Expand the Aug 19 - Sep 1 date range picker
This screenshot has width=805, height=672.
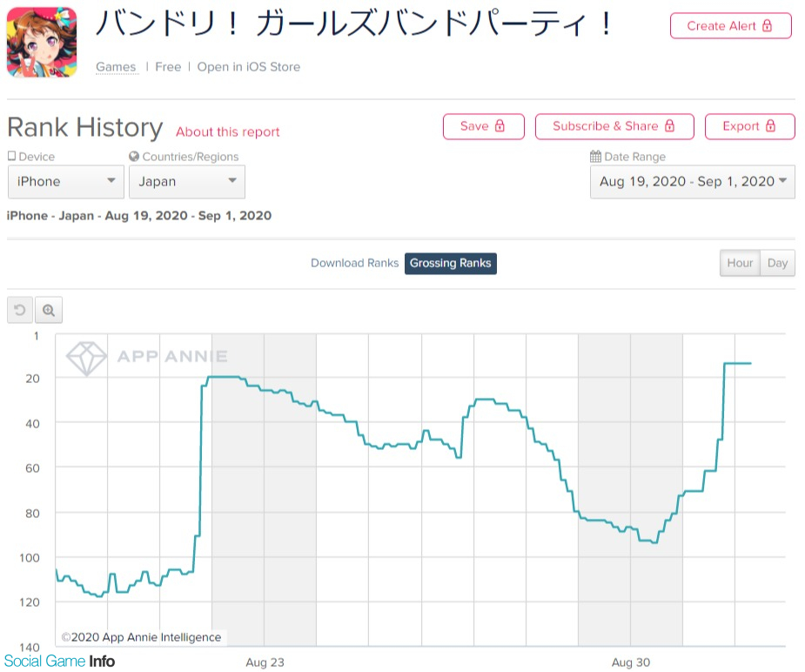click(x=692, y=181)
